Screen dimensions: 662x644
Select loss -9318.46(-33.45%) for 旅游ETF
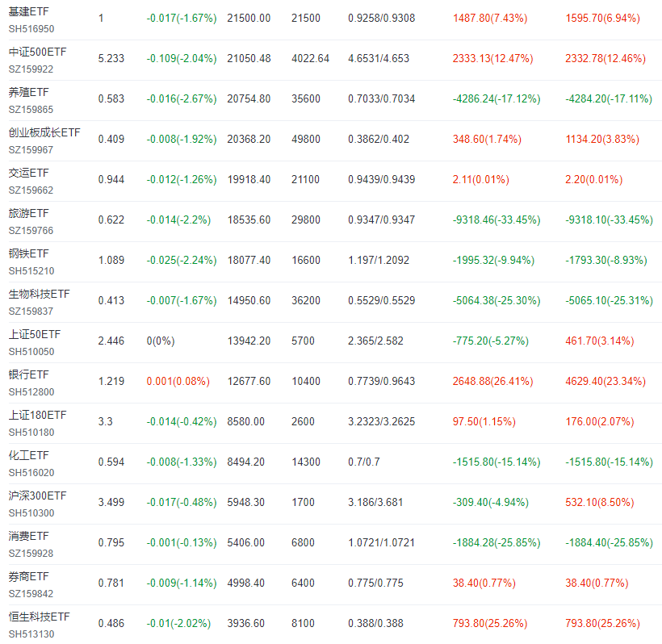click(497, 220)
